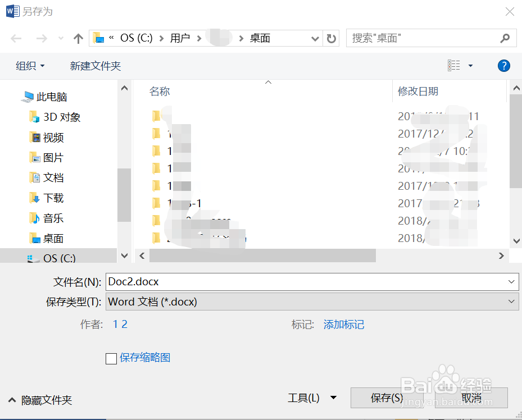Image resolution: width=522 pixels, height=420 pixels.
Task: Click the back navigation arrow
Action: pos(16,38)
